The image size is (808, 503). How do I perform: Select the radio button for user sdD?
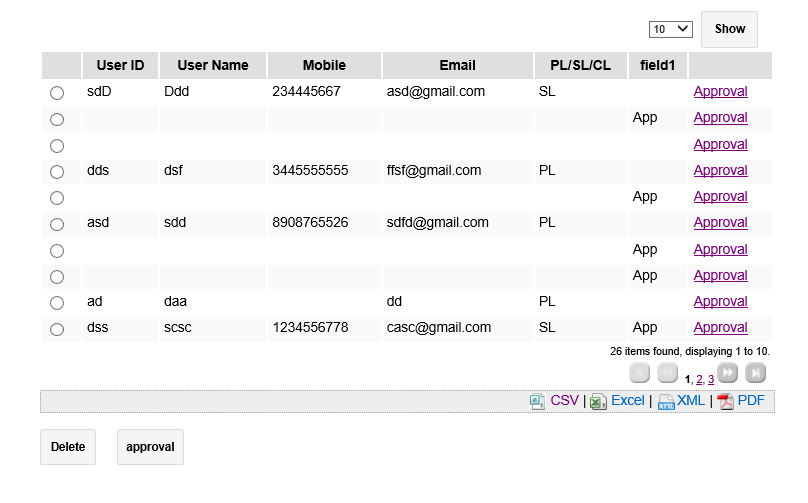(57, 93)
